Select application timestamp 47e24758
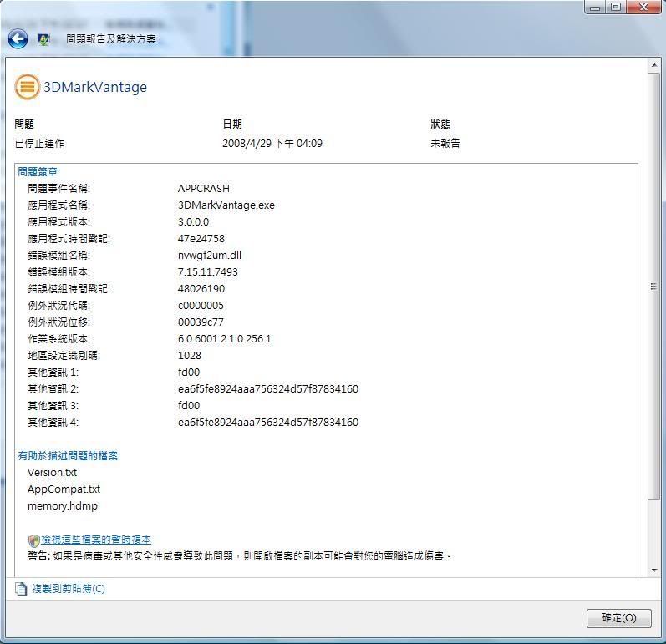Screen dimensions: 666x644 point(201,239)
